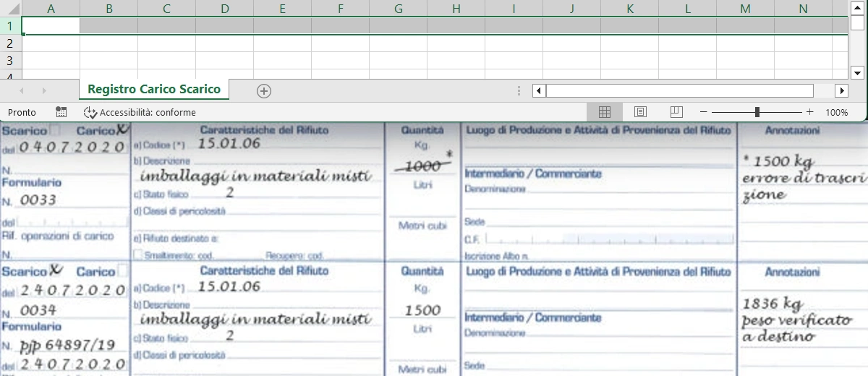Toggle the Carico checkbox in second form entry
The width and height of the screenshot is (868, 376).
122,272
